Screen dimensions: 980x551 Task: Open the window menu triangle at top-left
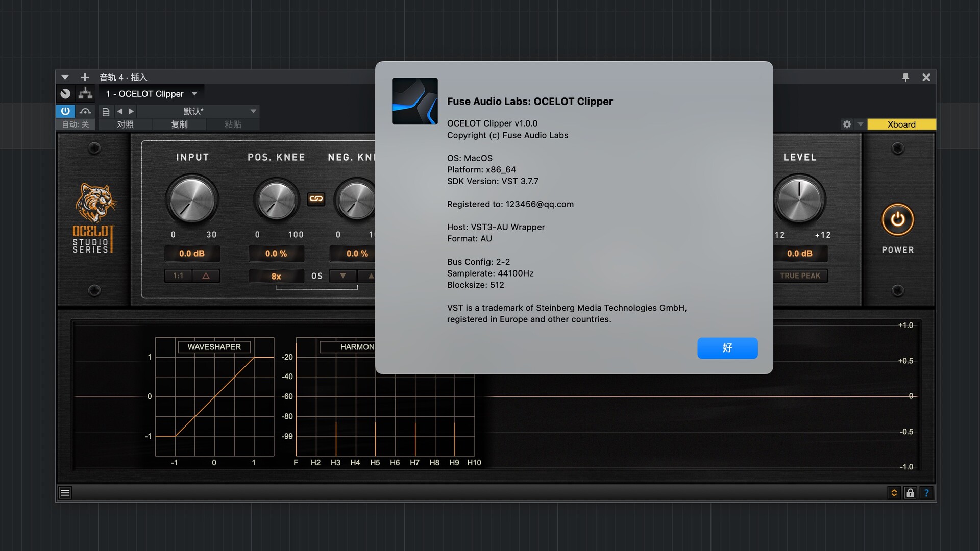click(x=65, y=78)
